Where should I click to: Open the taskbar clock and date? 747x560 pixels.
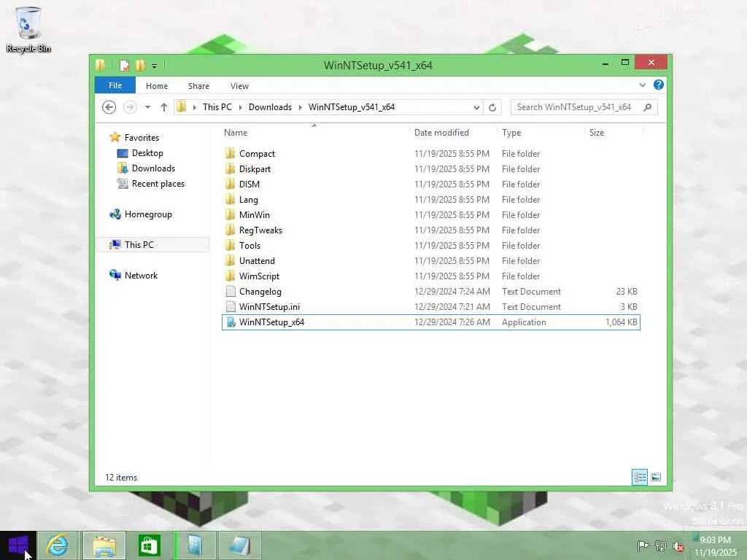(715, 545)
